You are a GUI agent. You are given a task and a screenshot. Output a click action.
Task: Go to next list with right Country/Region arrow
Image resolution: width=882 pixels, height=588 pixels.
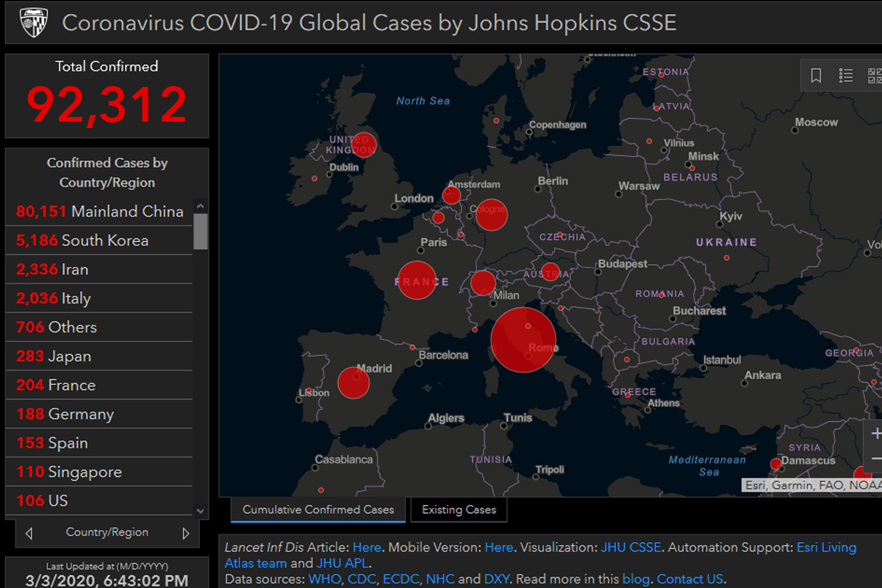point(186,533)
